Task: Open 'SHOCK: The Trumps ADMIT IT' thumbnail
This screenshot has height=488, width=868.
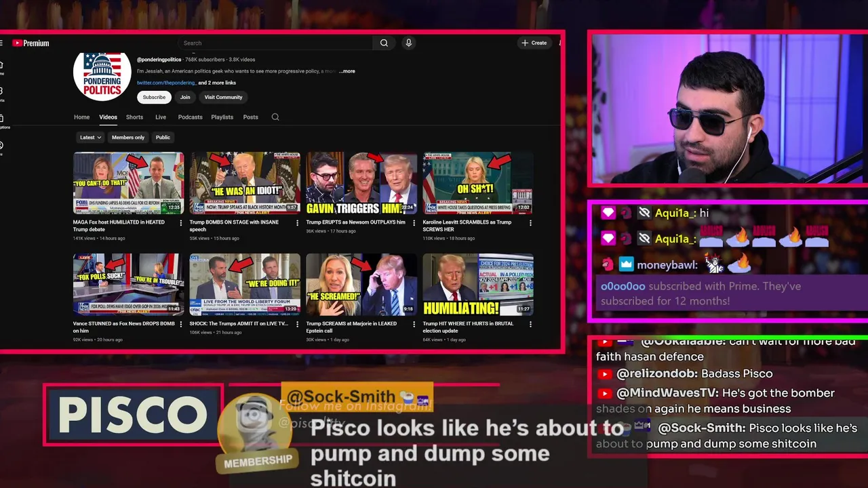Action: click(245, 285)
